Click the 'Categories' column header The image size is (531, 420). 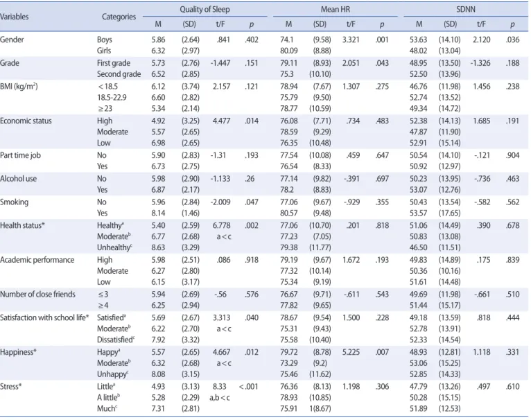click(x=119, y=17)
